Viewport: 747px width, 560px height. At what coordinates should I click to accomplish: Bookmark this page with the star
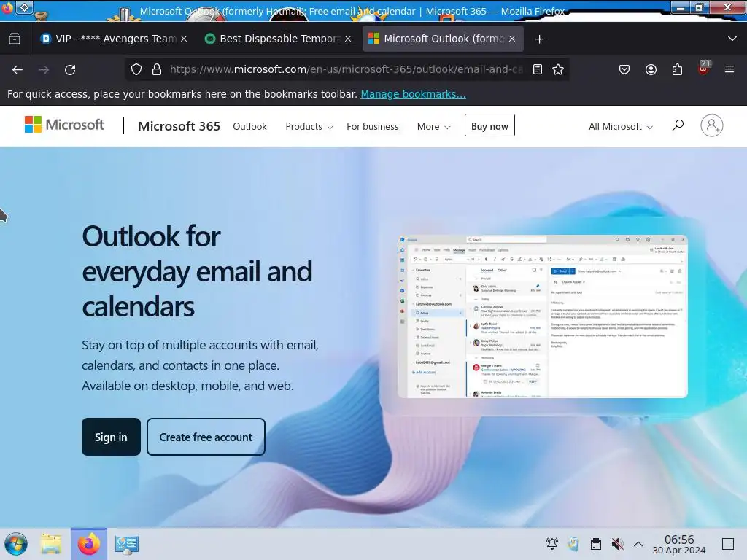[x=558, y=69]
